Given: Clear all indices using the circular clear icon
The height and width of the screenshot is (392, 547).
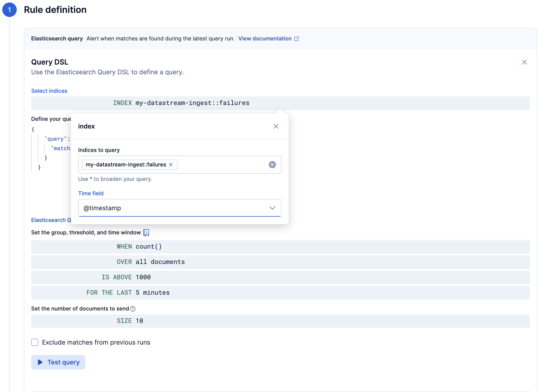Looking at the screenshot, I should [x=272, y=164].
